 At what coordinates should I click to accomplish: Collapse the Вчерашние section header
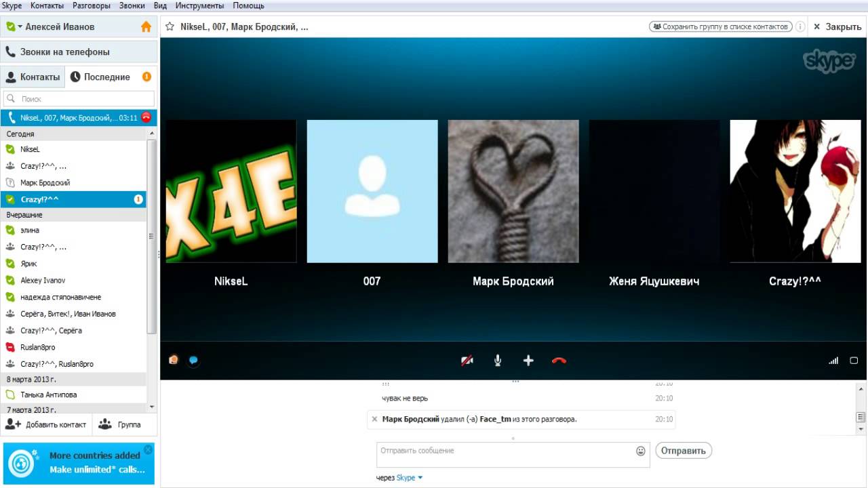(x=73, y=215)
